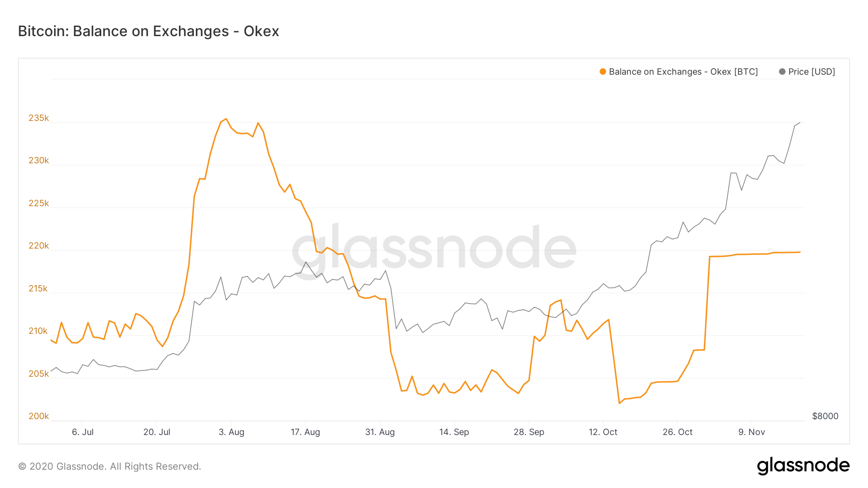Click the 31. Aug date axis label
868x488 pixels.
pyautogui.click(x=380, y=432)
